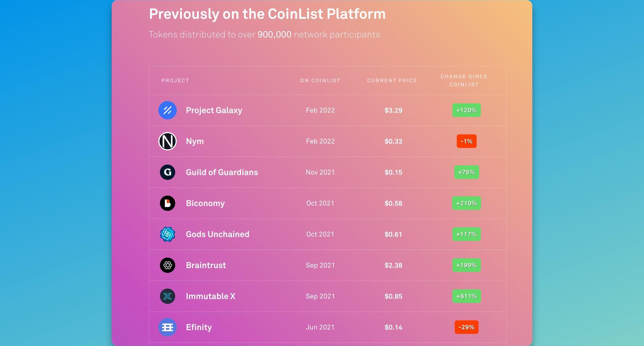Click the Nym logo icon

(x=168, y=141)
